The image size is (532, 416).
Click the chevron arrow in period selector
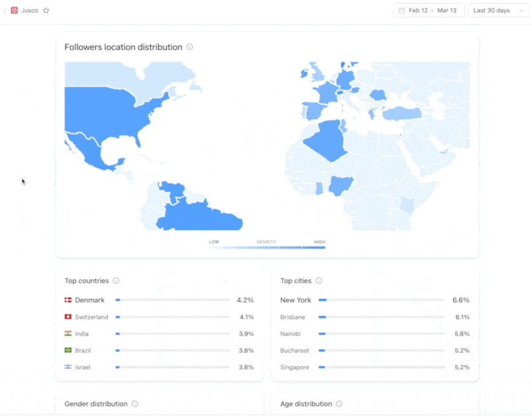(x=521, y=11)
